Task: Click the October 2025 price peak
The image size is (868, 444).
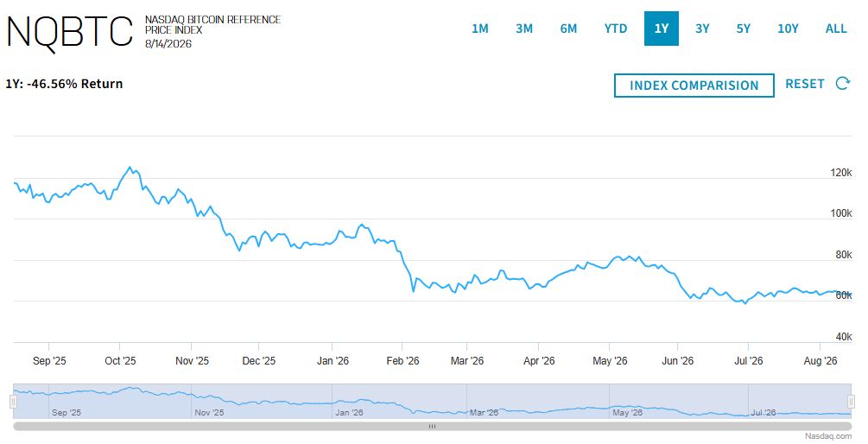Action: click(x=130, y=167)
